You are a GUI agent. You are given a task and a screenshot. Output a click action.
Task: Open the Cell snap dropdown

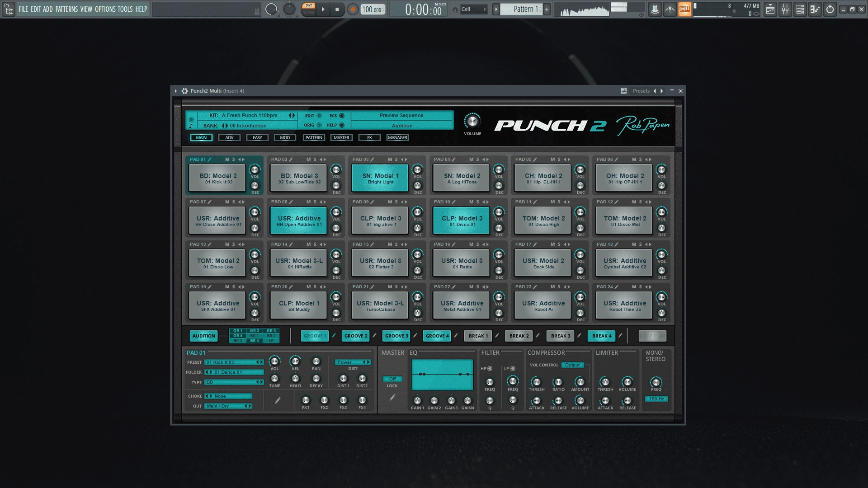pyautogui.click(x=474, y=9)
